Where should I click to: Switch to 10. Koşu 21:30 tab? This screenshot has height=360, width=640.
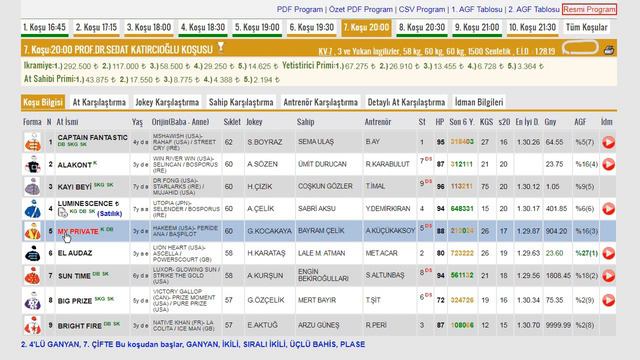point(533,27)
